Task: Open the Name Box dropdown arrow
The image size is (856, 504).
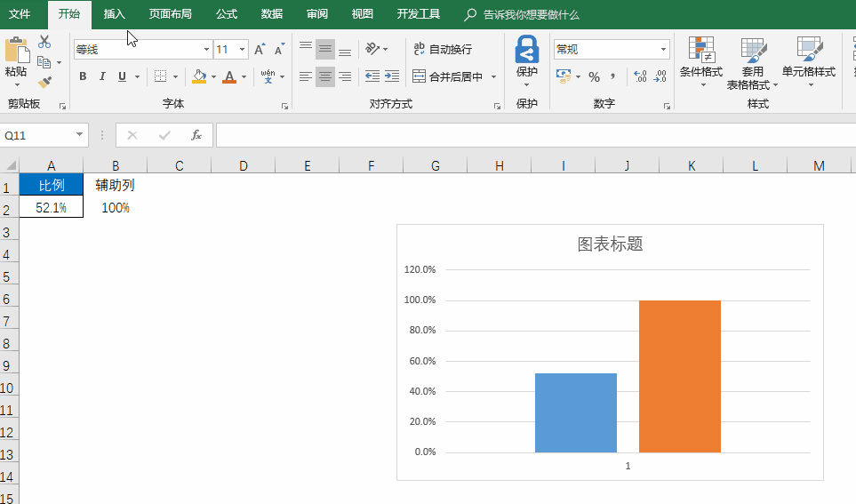Action: [80, 135]
